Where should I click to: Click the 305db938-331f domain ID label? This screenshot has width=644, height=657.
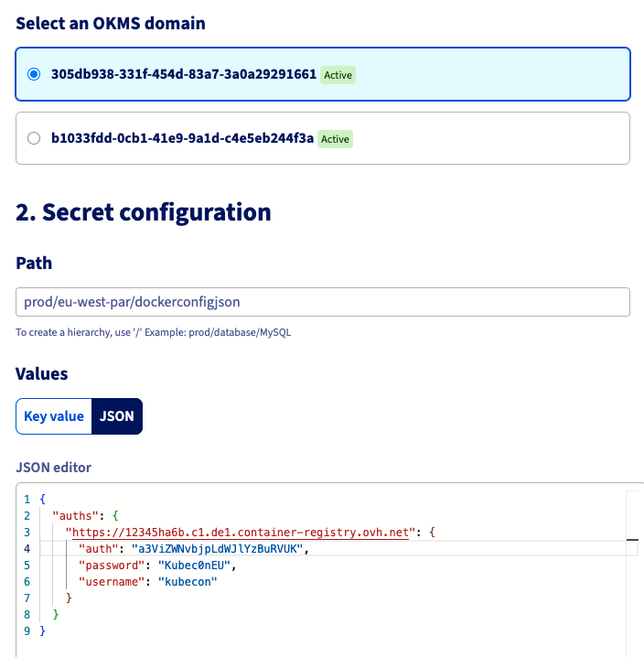(x=183, y=74)
